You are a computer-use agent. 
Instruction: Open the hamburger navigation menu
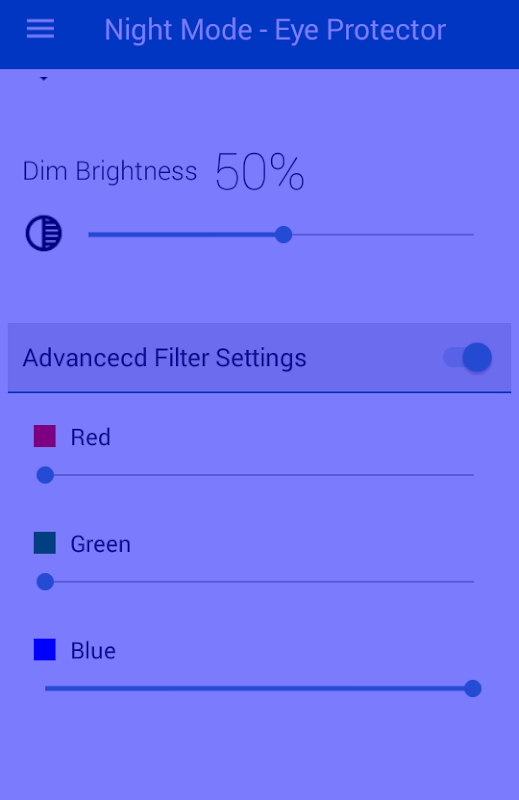click(40, 29)
